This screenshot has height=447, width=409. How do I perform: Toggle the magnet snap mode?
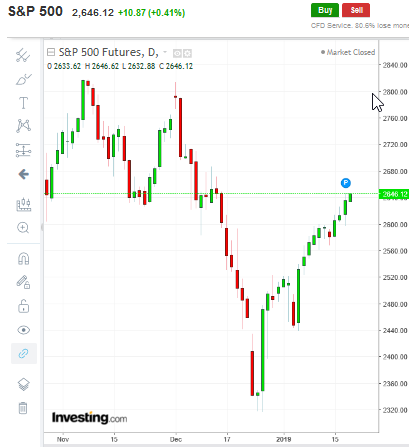(23, 259)
